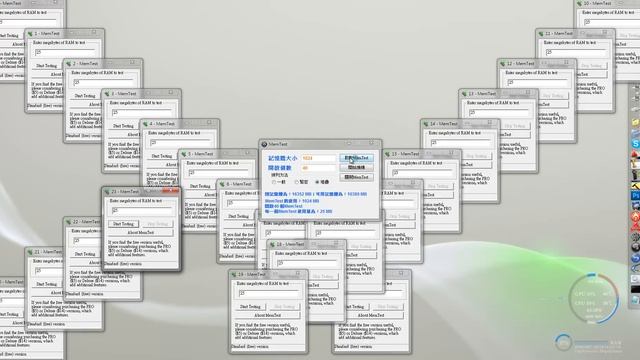Click the 14 - MemTest title bar icon
Screen dimensions: 640x360
point(426,124)
